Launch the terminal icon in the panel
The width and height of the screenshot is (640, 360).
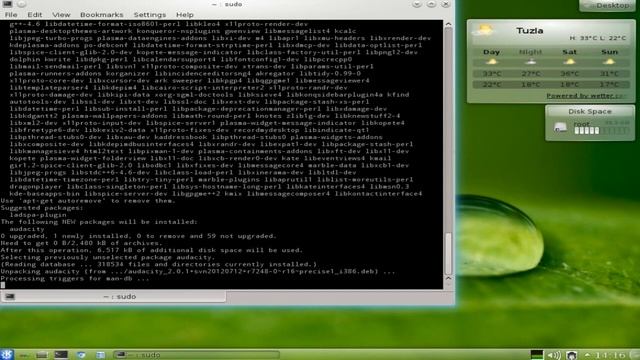coord(61,354)
